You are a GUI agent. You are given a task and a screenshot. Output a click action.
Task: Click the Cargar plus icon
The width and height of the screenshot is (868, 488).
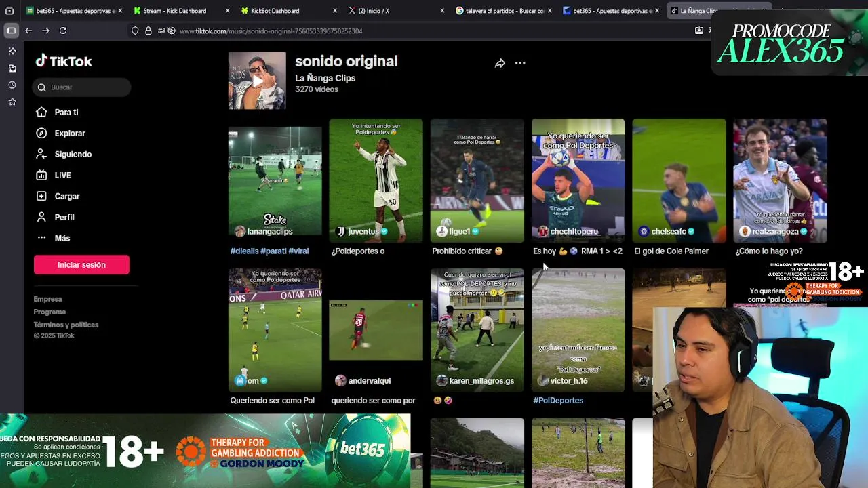[41, 197]
